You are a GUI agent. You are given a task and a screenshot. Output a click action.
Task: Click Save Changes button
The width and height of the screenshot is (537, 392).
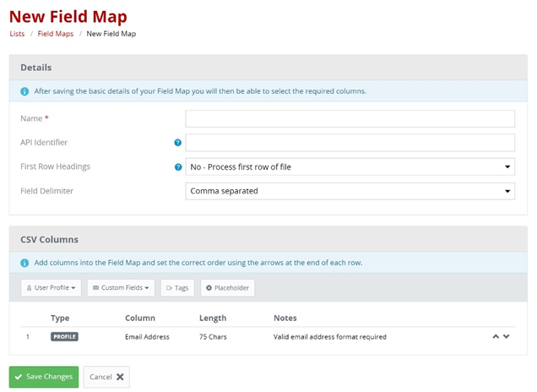pyautogui.click(x=44, y=377)
